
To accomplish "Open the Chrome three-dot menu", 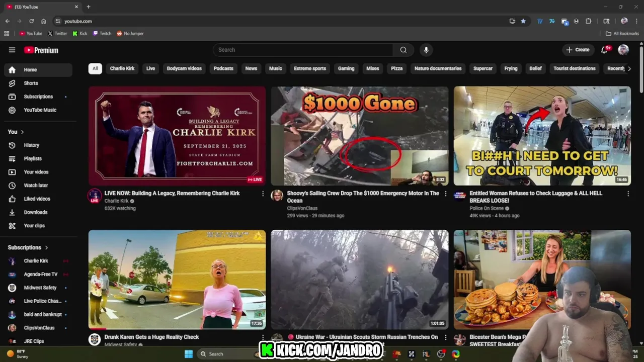I will (x=636, y=21).
